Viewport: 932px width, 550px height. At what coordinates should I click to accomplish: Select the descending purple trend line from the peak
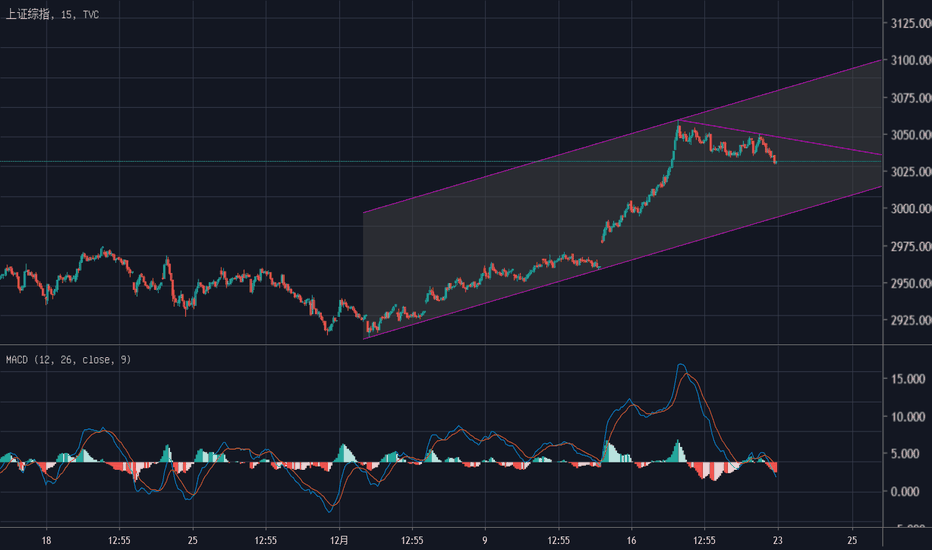(780, 137)
